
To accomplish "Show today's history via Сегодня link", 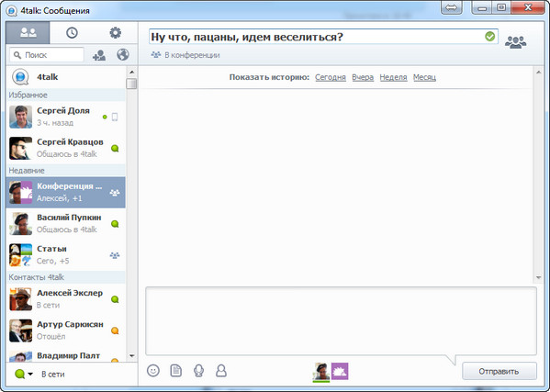I will click(x=330, y=77).
